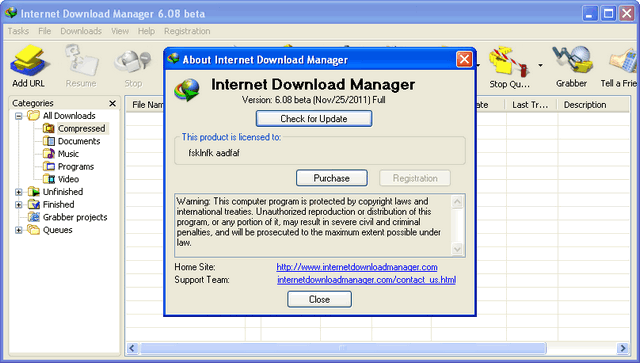Image resolution: width=640 pixels, height=363 pixels.
Task: Open the contact_us.html support link
Action: coord(367,280)
